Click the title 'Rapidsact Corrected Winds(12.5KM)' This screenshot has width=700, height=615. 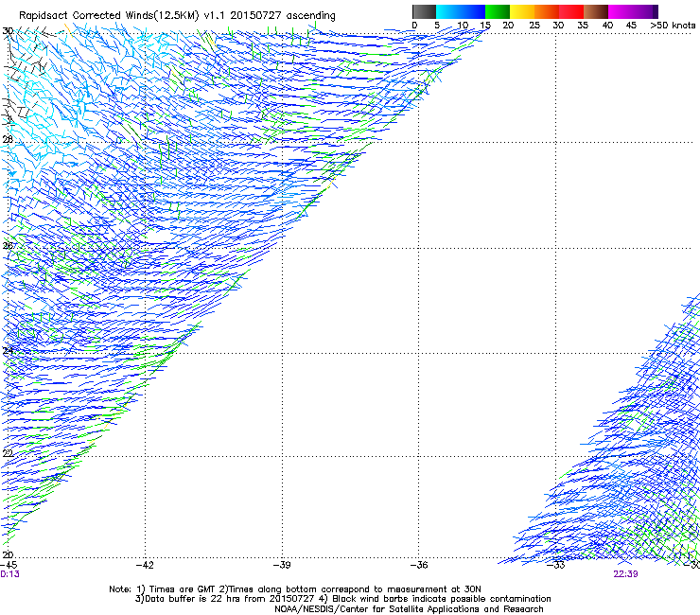[x=109, y=16]
